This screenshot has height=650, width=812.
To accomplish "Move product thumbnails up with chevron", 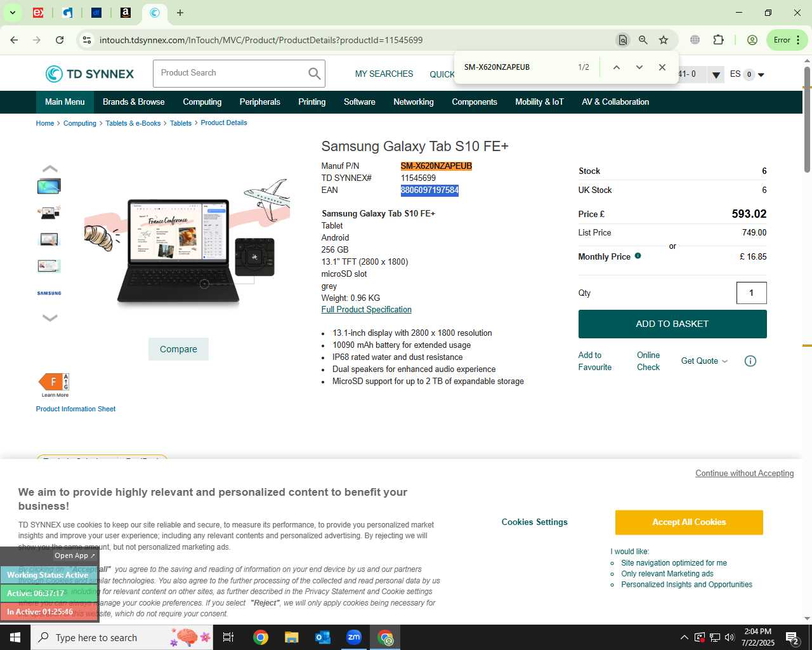I will click(x=49, y=169).
